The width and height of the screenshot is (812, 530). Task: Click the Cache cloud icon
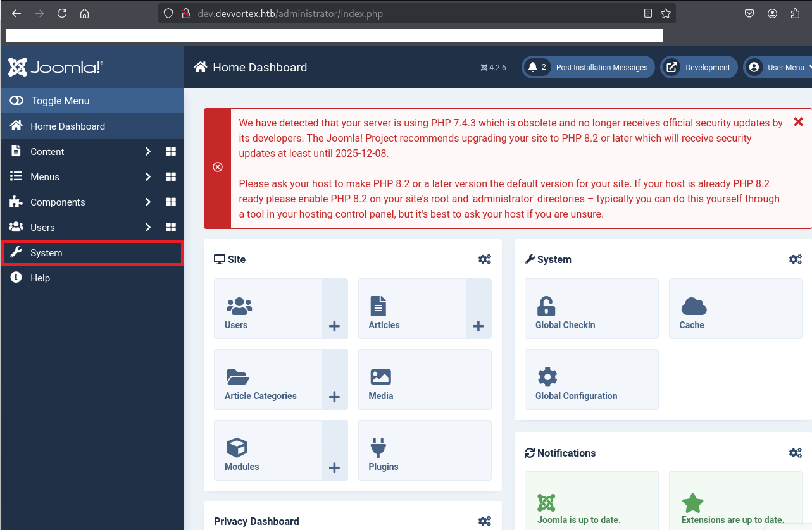694,307
